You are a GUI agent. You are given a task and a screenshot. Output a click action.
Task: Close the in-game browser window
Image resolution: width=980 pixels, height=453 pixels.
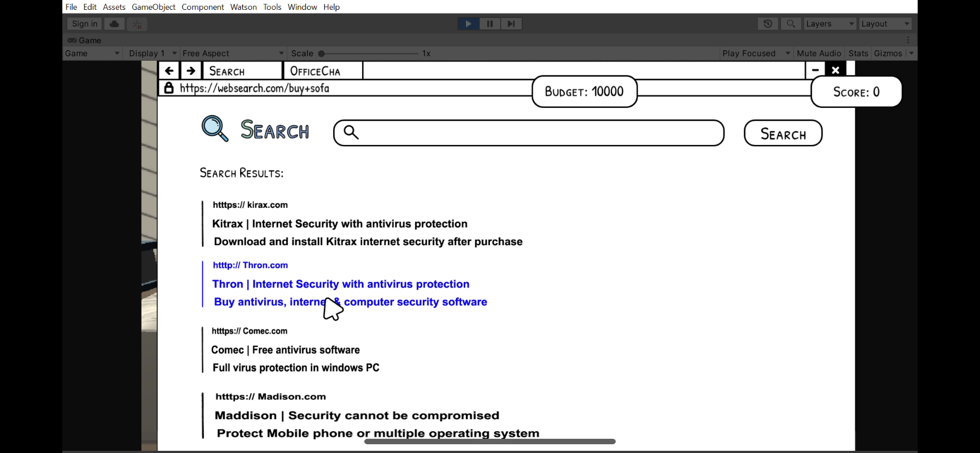click(836, 70)
